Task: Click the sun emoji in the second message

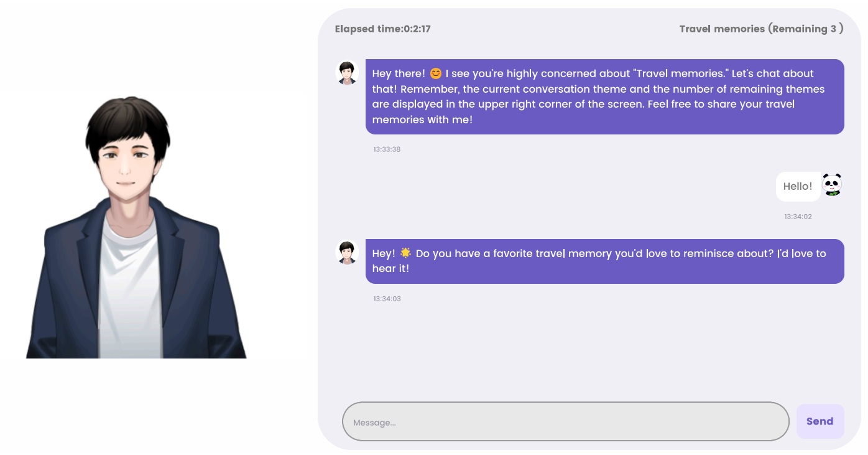Action: point(405,253)
